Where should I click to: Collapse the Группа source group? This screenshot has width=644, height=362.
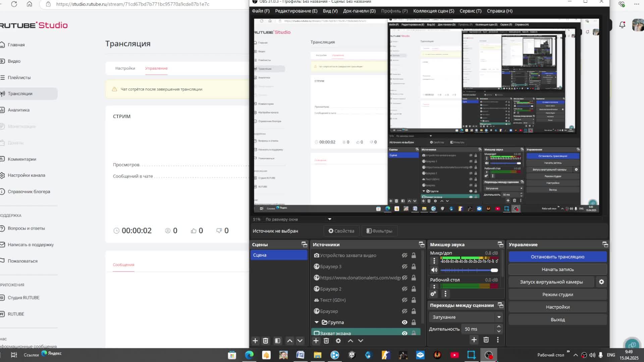click(316, 322)
